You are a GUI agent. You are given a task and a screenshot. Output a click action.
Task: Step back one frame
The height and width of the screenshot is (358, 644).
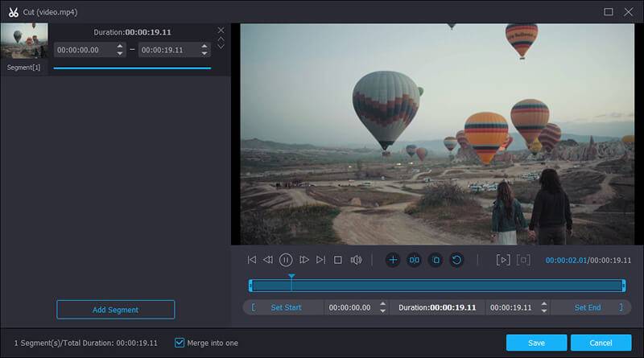[x=268, y=260]
